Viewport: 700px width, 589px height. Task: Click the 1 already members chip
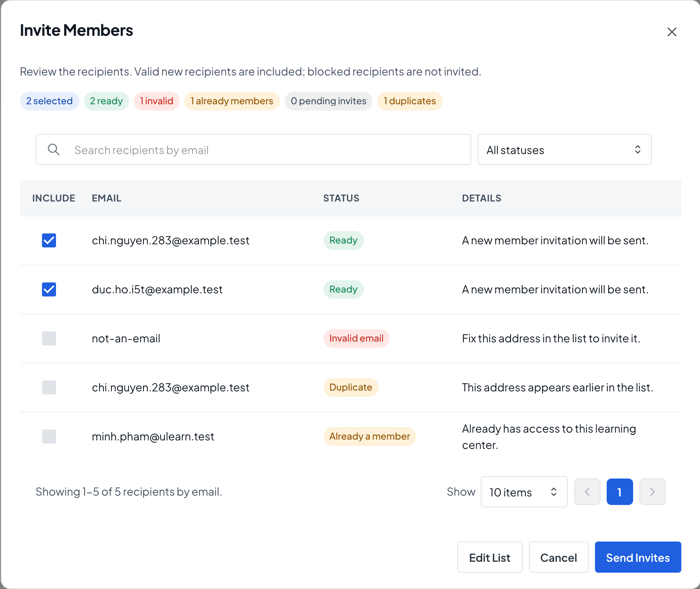pos(232,101)
